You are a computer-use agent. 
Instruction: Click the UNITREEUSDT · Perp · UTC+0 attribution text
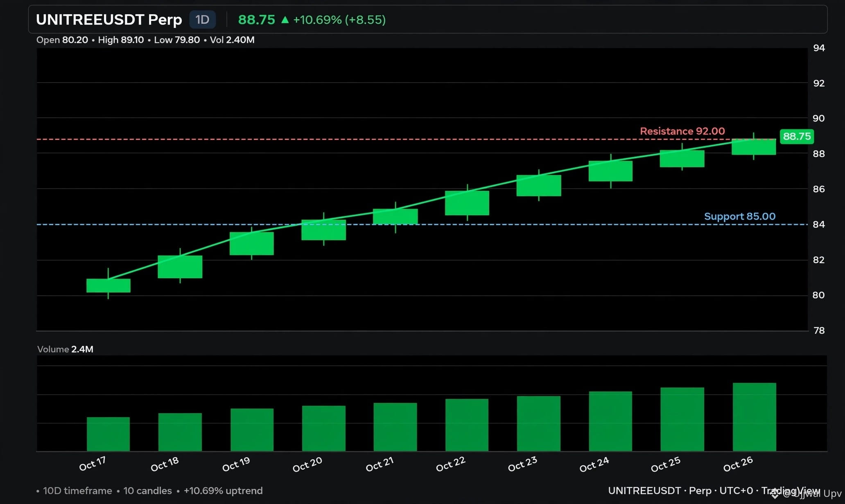[x=680, y=491]
